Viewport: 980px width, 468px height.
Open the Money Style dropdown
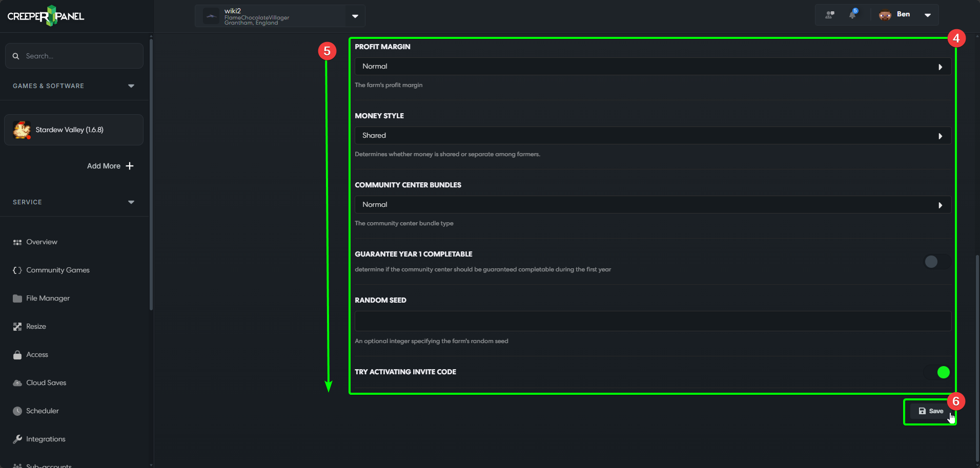(x=652, y=136)
